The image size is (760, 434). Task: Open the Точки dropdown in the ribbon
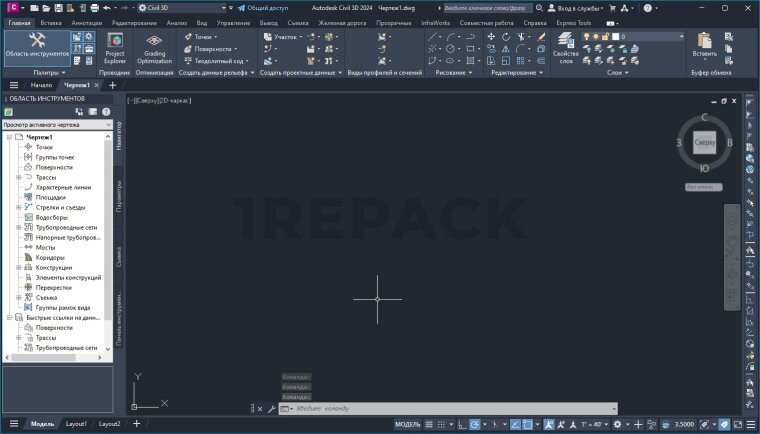click(x=204, y=36)
